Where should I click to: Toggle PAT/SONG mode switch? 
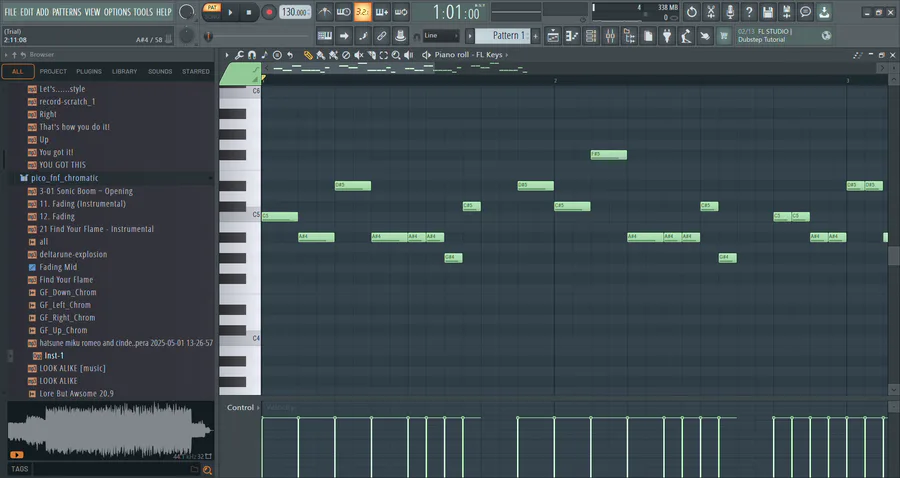click(x=212, y=11)
